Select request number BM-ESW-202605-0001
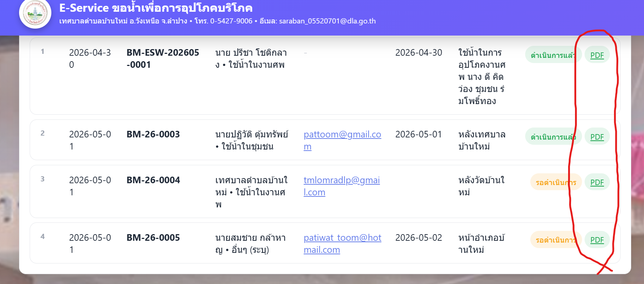This screenshot has width=644, height=284. point(163,59)
